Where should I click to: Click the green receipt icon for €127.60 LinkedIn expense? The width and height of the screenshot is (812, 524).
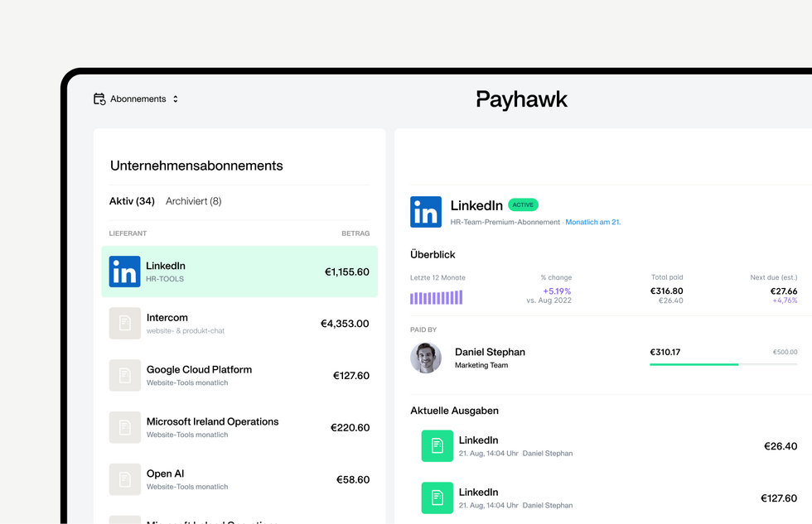[437, 498]
